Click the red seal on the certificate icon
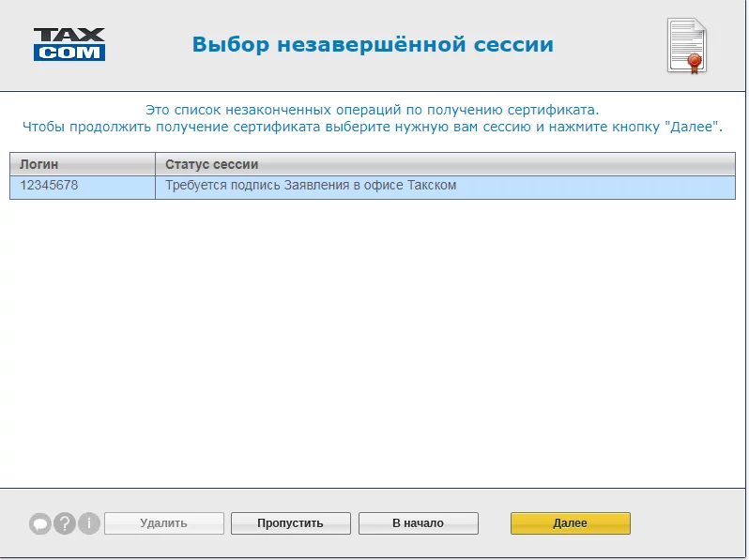This screenshot has width=749, height=560. point(695,62)
